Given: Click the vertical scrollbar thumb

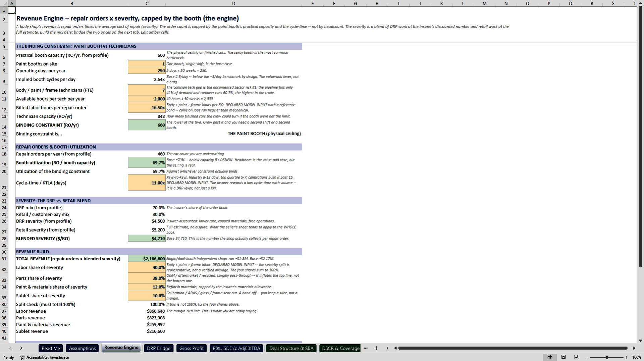Looking at the screenshot, I should pos(640,137).
